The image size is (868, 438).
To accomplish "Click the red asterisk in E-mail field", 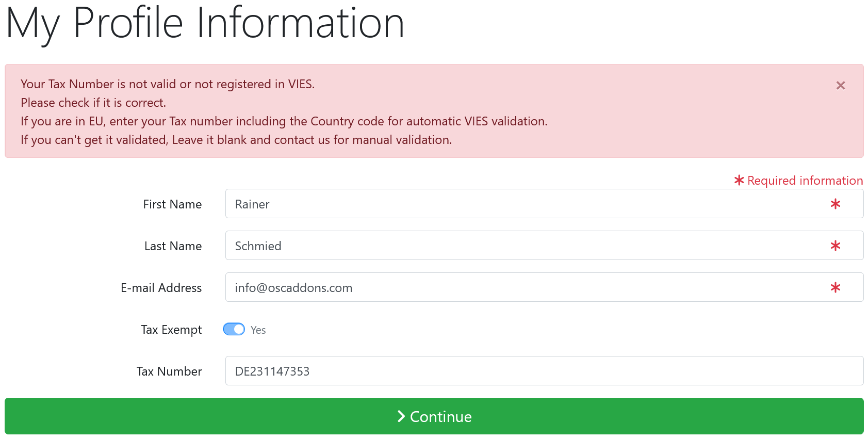I will tap(836, 287).
